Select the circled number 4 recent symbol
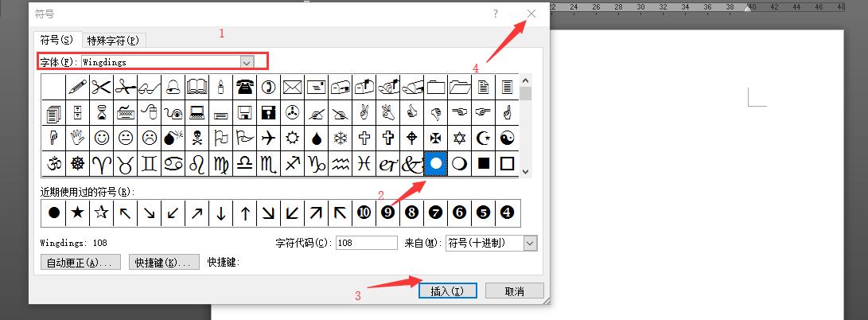 pos(507,213)
